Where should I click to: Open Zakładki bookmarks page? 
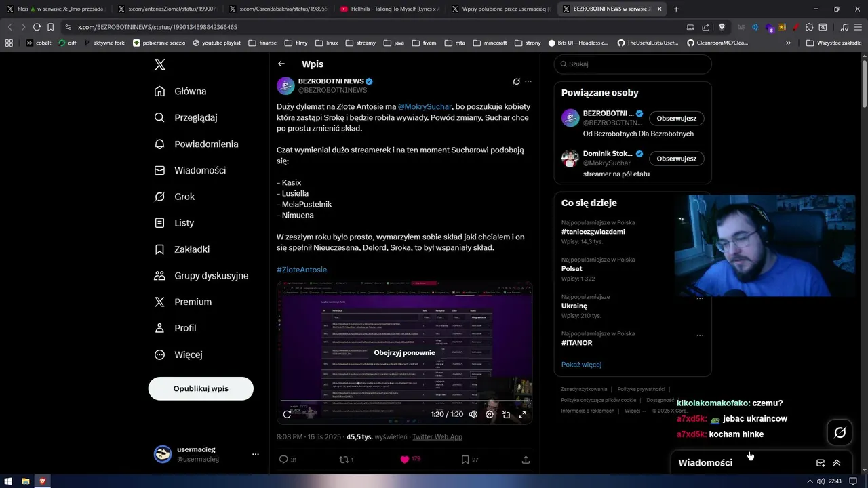pyautogui.click(x=182, y=249)
